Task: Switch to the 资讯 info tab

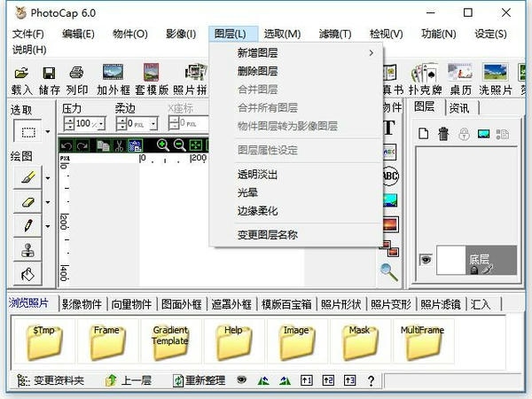Action: tap(459, 108)
